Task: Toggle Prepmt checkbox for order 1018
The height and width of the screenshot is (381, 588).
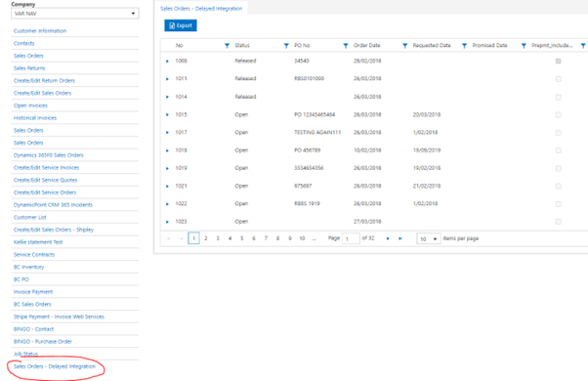Action: (x=559, y=150)
